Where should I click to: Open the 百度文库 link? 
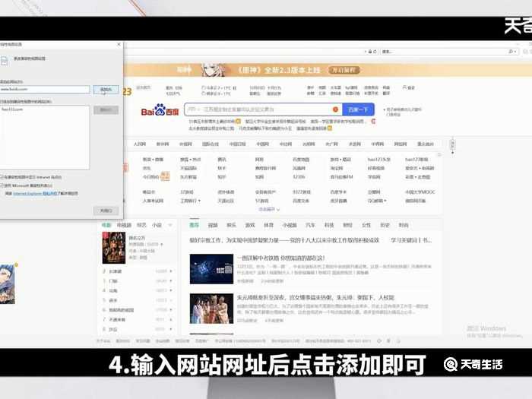click(301, 201)
